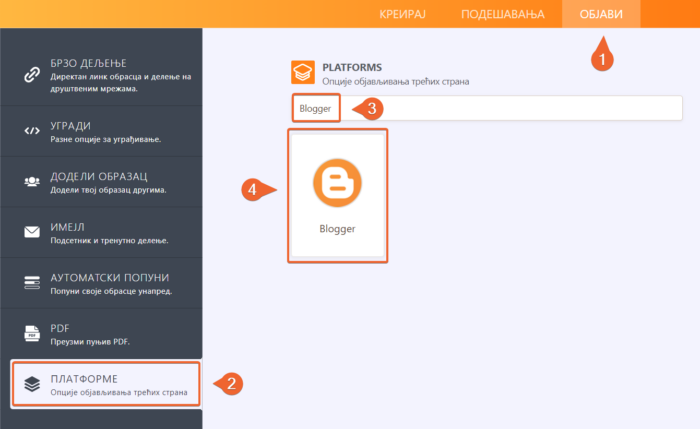Click the text Попуни своје обрасце унапред
Image resolution: width=700 pixels, height=429 pixels.
[111, 291]
